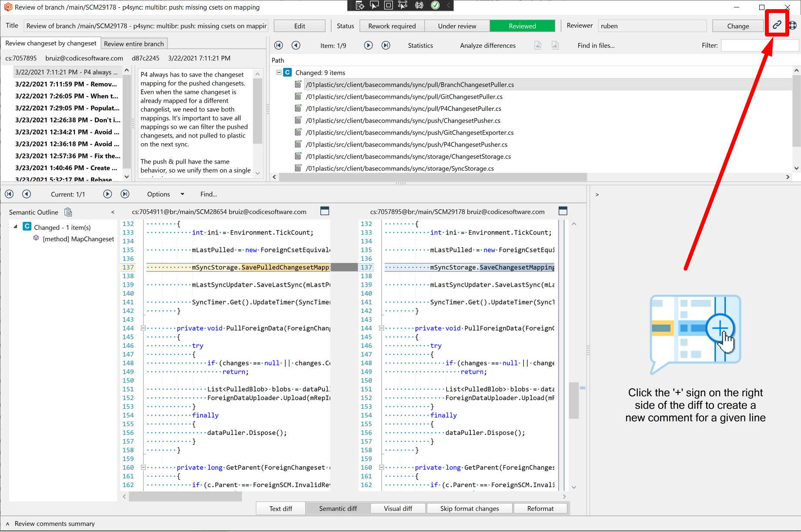Screen dimensions: 801x532
Task: Maximize the right source pane view icon
Action: tap(563, 211)
